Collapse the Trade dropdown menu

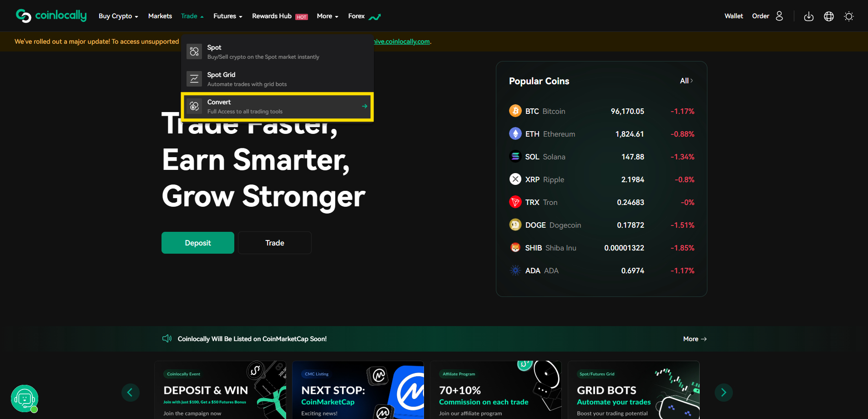pyautogui.click(x=192, y=16)
